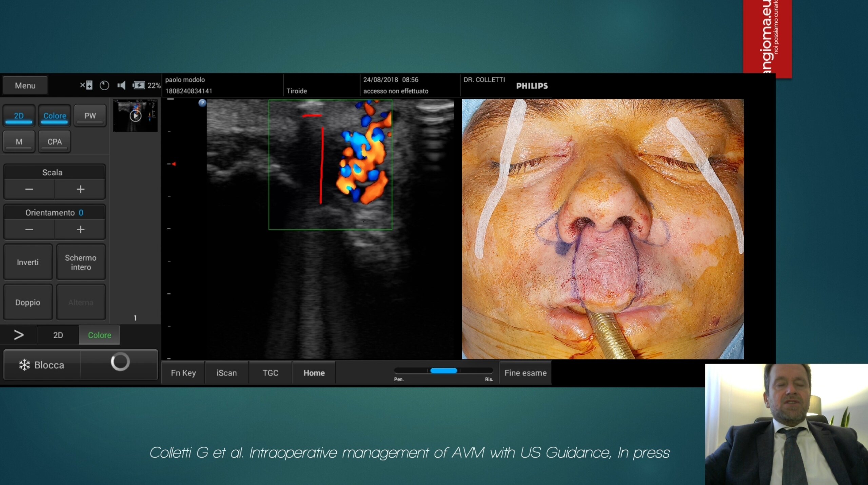Click loop count number 1
Screen dimensions: 868x485
click(x=135, y=318)
